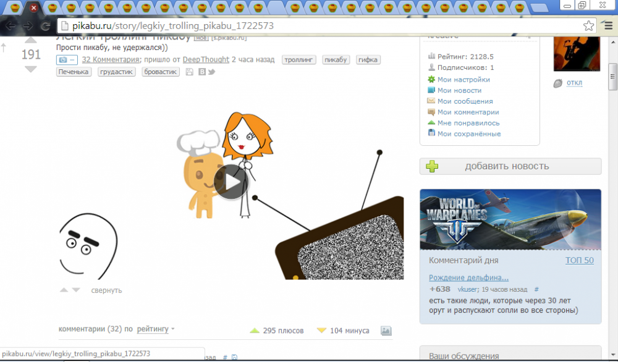Open the 'Мои настройки' settings link

pyautogui.click(x=463, y=80)
